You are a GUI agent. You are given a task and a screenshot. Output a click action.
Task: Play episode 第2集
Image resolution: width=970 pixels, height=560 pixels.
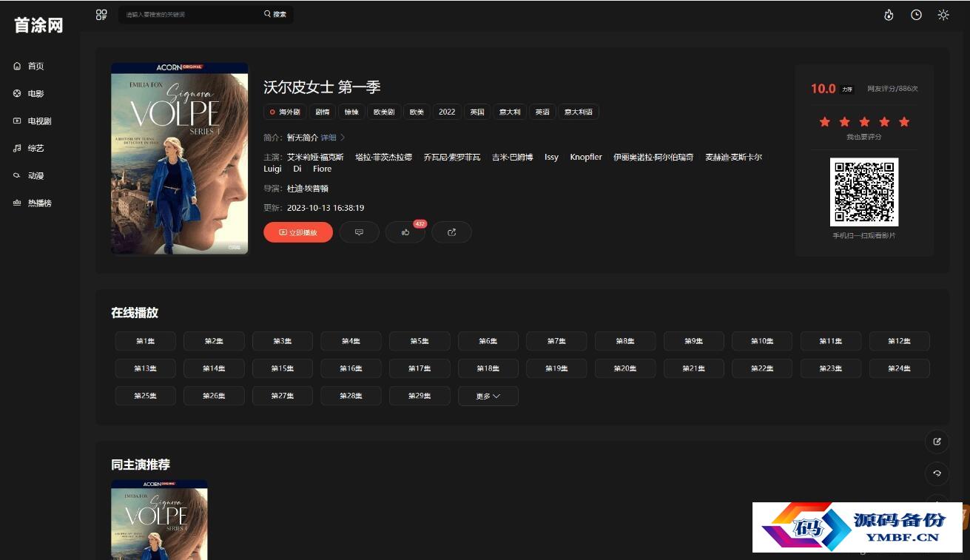pyautogui.click(x=214, y=341)
